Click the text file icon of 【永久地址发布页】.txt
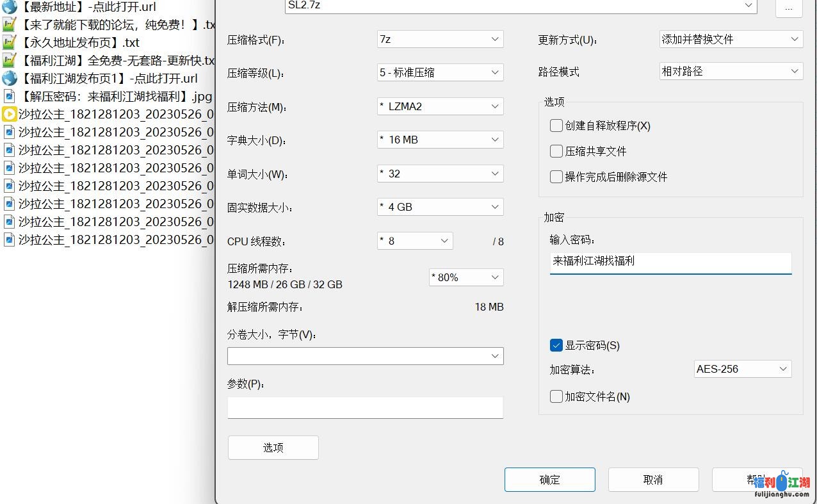Screen dimensions: 817x504 [x=9, y=43]
